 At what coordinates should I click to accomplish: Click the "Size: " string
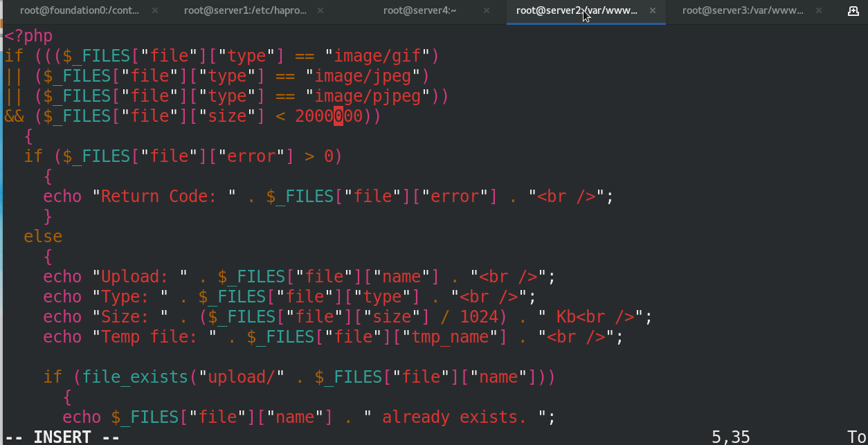(130, 317)
